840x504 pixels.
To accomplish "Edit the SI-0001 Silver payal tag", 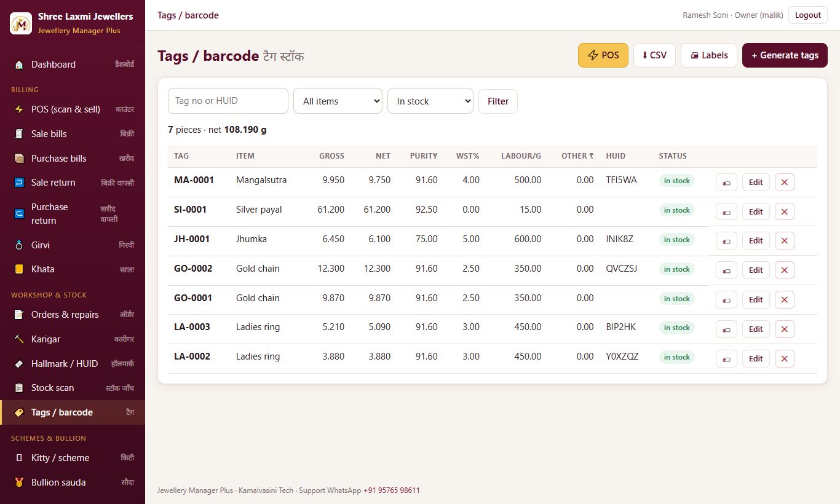I will click(756, 212).
